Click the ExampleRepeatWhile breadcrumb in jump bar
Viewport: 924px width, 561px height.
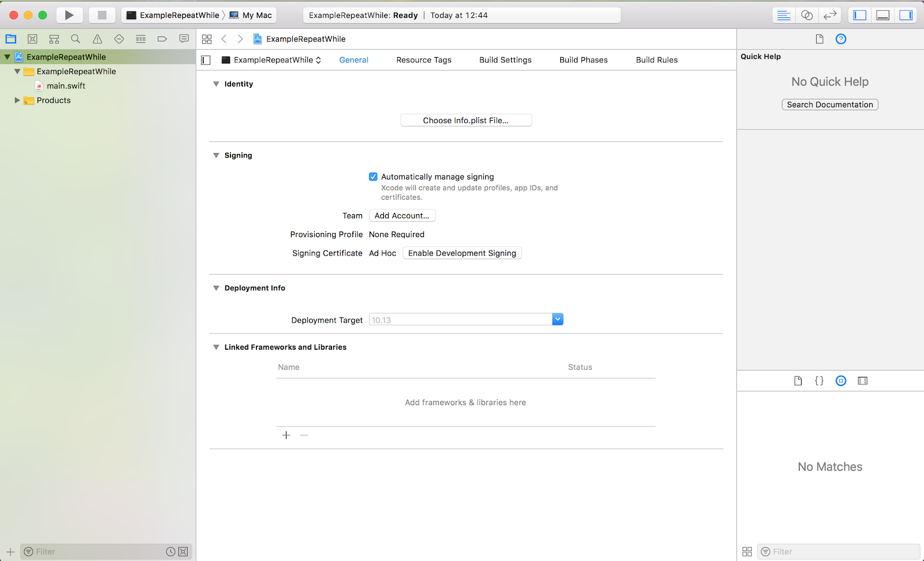point(299,39)
